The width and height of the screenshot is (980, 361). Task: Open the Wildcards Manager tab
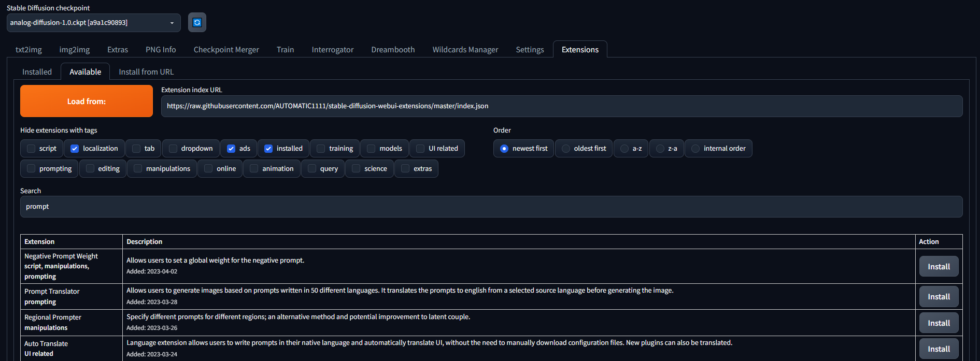(x=465, y=50)
